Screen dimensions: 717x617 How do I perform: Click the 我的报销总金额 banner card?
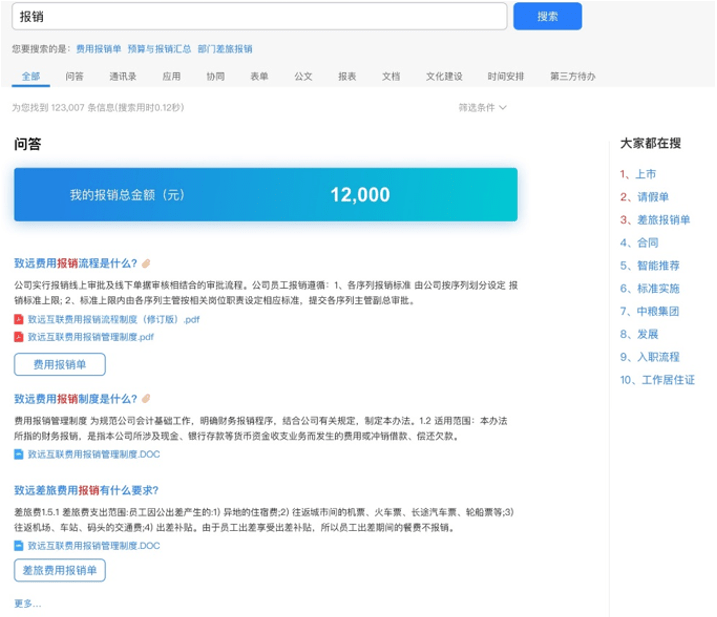265,195
